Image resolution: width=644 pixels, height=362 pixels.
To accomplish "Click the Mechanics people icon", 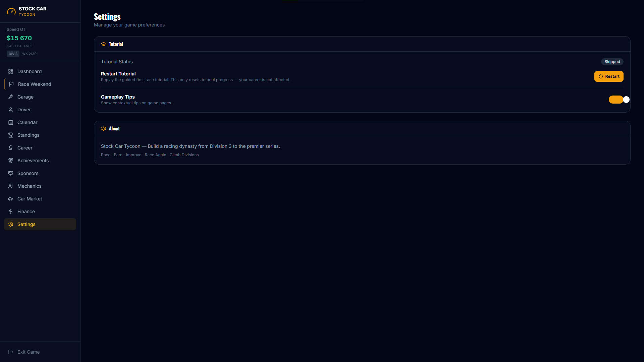I will pos(11,186).
